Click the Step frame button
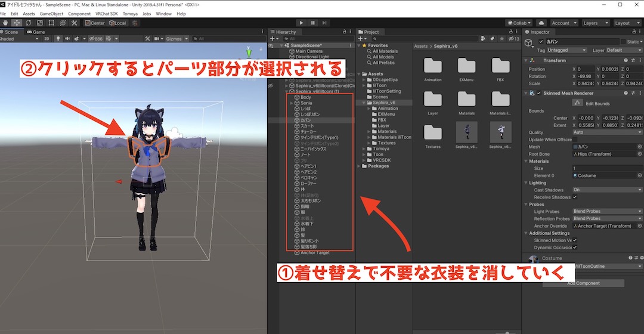Viewport: 644px width, 334px height. pos(324,23)
